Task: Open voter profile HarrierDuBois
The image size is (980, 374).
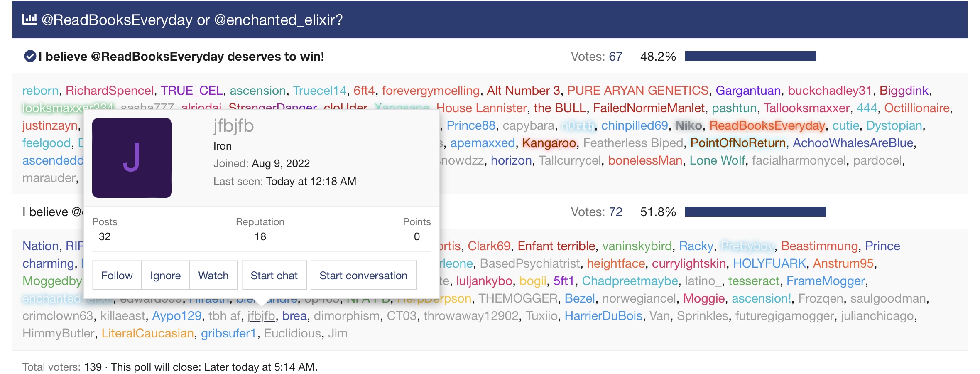Action: point(603,316)
